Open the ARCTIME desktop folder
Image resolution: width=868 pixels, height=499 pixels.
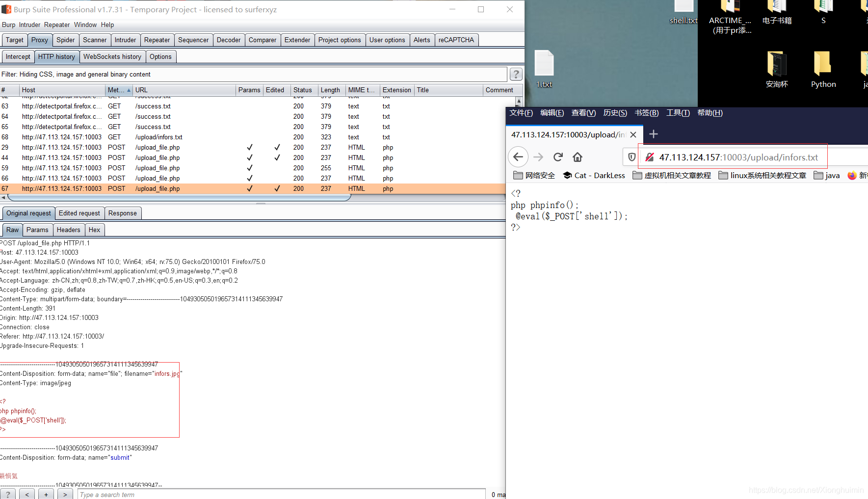pos(730,18)
